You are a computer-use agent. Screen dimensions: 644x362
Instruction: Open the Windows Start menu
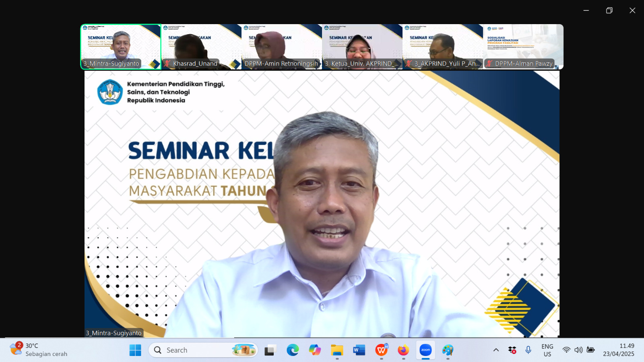pyautogui.click(x=135, y=350)
